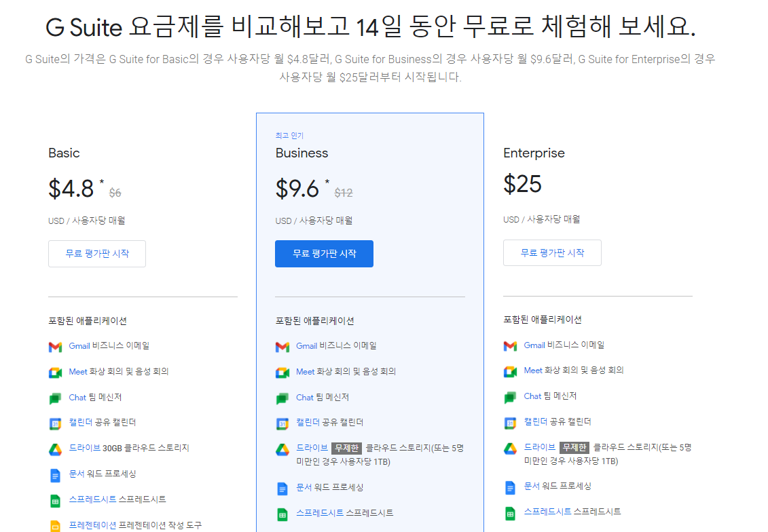This screenshot has height=532, width=768.
Task: Click the Drive icon in Business plan
Action: point(282,449)
